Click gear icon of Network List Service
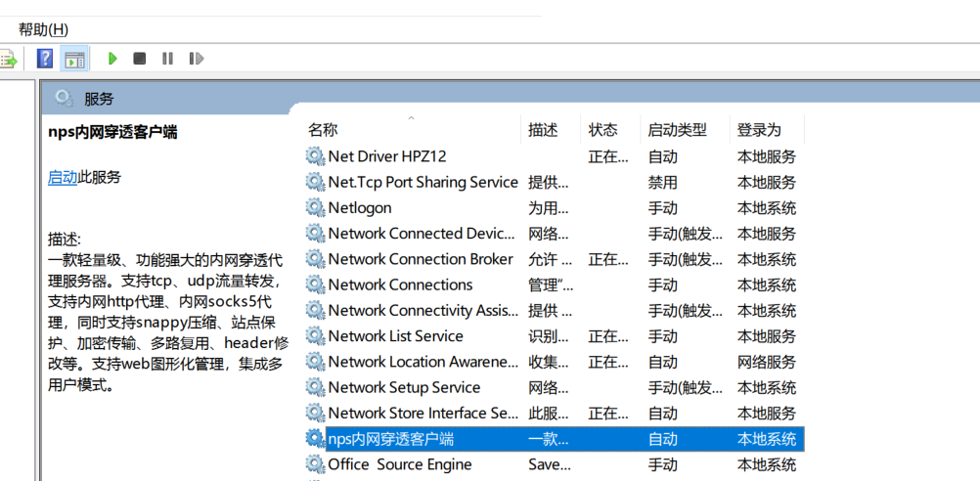Image resolution: width=980 pixels, height=481 pixels. (315, 336)
